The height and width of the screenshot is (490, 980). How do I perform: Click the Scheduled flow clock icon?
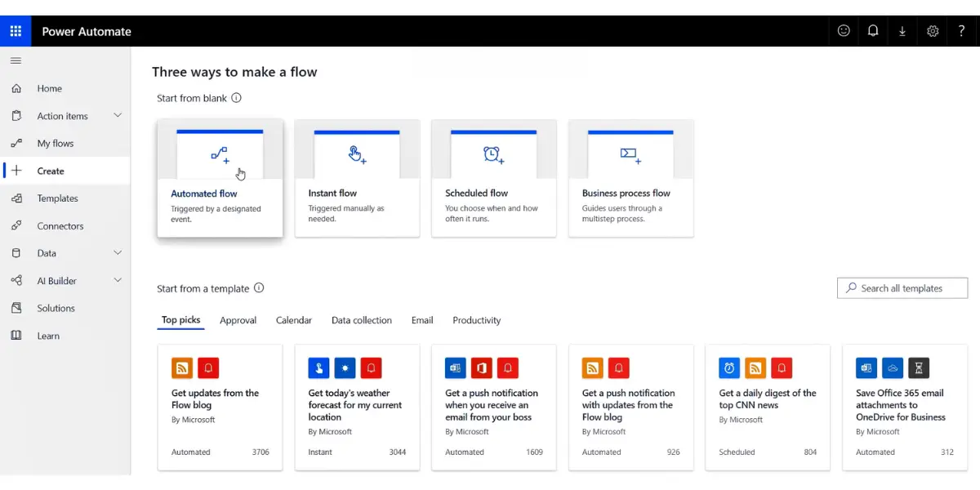point(493,154)
